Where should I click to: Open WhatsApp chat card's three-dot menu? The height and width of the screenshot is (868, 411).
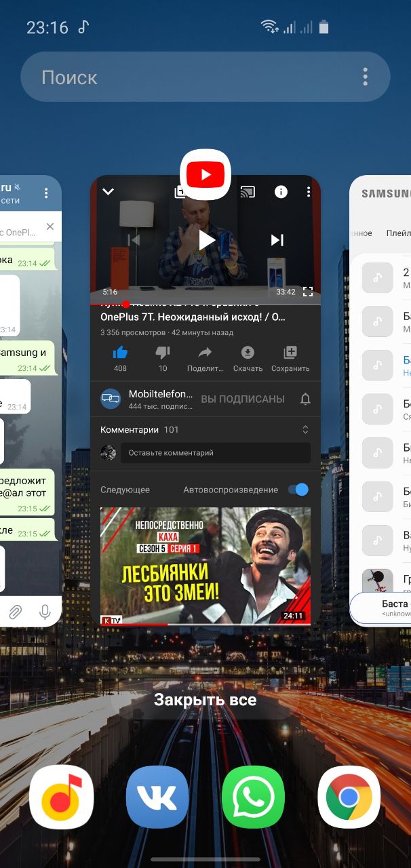[x=46, y=193]
